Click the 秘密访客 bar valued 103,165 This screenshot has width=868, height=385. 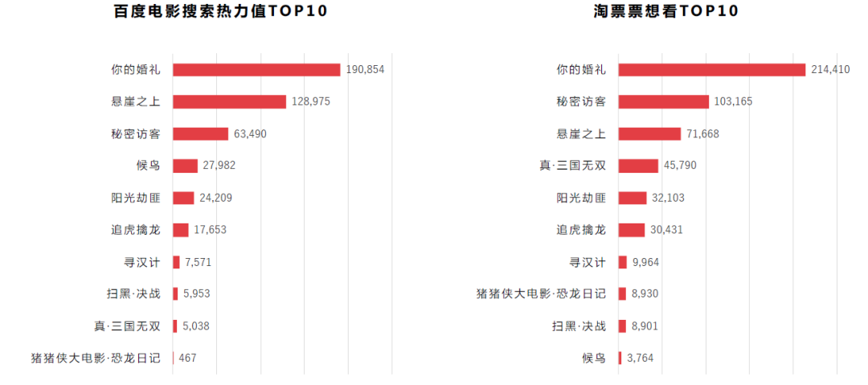[664, 102]
